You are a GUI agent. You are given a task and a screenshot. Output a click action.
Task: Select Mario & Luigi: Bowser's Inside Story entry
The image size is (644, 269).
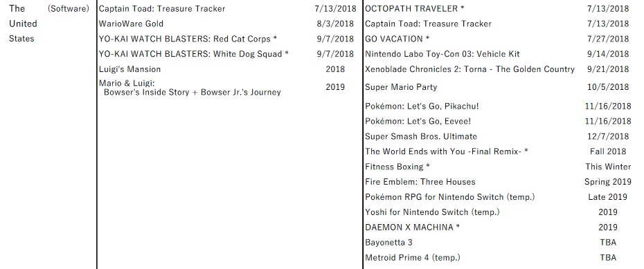[x=190, y=88]
